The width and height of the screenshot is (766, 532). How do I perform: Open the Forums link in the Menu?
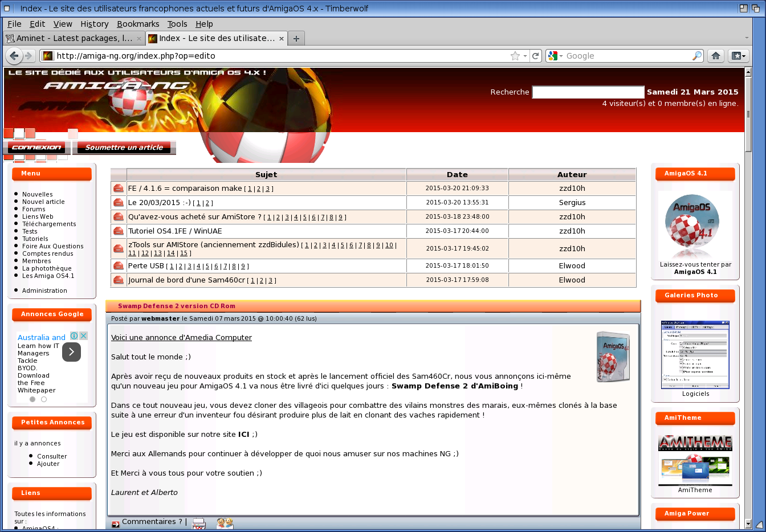click(34, 209)
